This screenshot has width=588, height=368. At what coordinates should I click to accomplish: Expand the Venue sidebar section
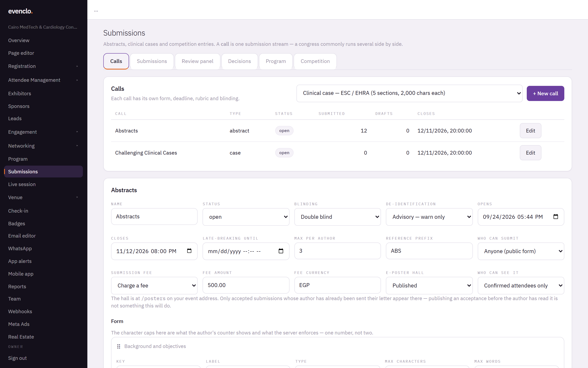click(43, 197)
